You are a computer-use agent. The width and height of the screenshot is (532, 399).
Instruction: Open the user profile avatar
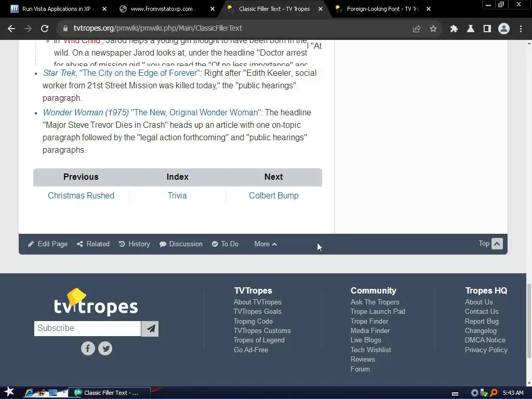(x=504, y=29)
